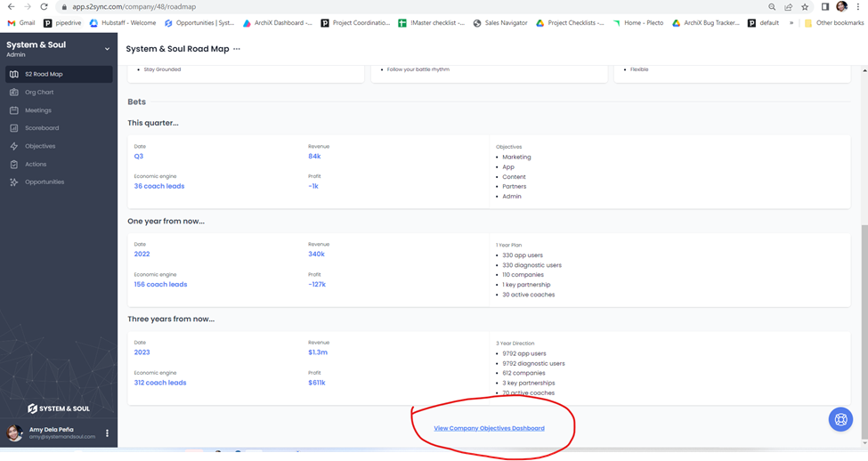The image size is (868, 461).
Task: Click the Scoreboard chart icon
Action: [14, 128]
